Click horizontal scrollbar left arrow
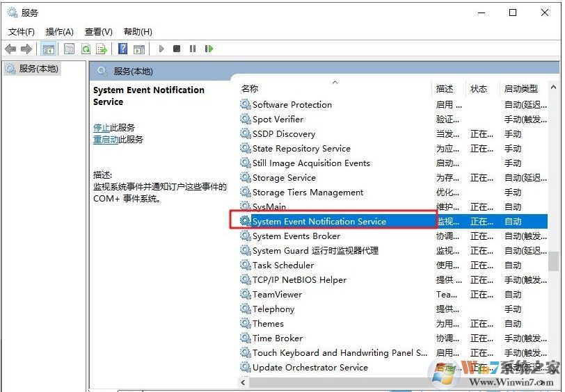 pos(244,382)
